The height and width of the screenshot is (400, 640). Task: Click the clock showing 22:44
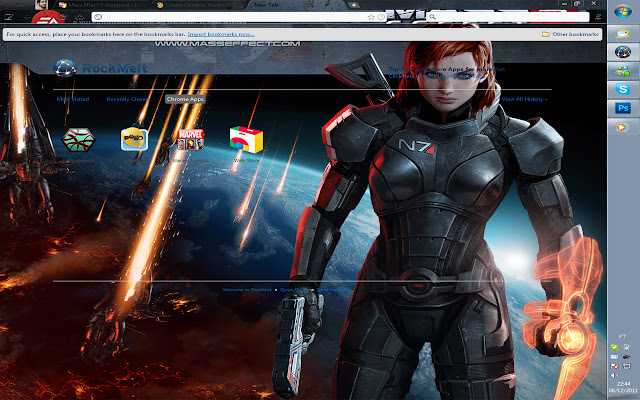point(623,384)
